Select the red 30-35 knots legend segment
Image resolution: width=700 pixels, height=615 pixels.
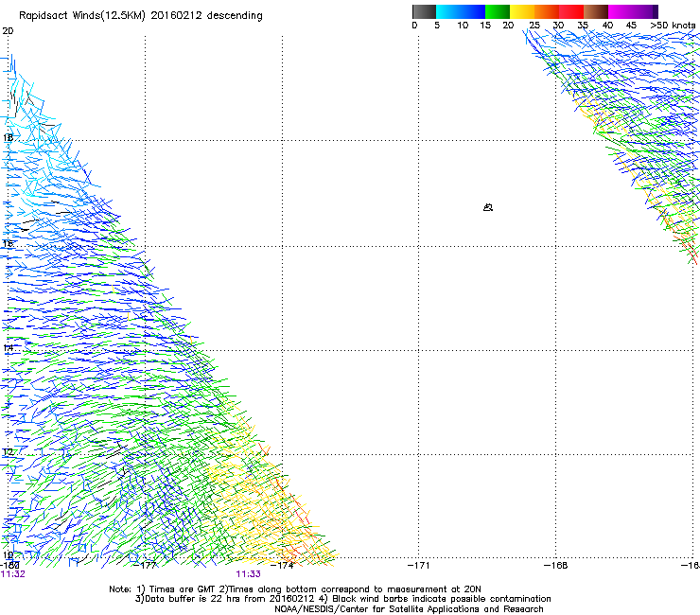coord(571,11)
